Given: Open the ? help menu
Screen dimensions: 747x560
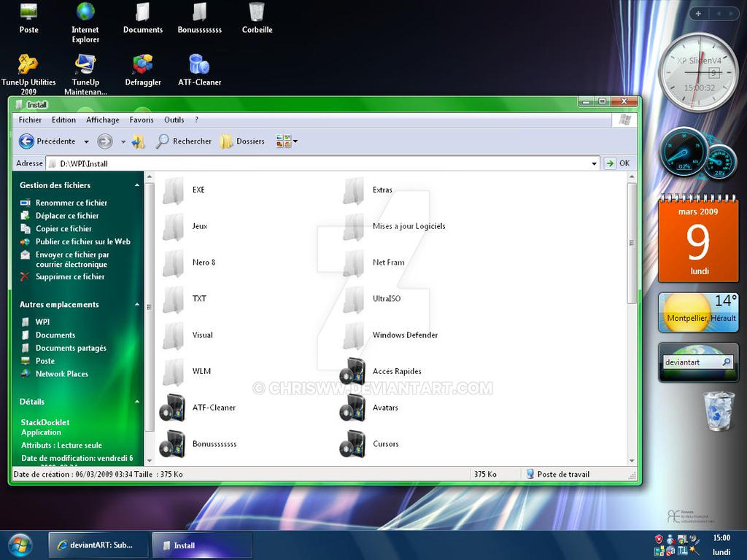Looking at the screenshot, I should tap(196, 120).
